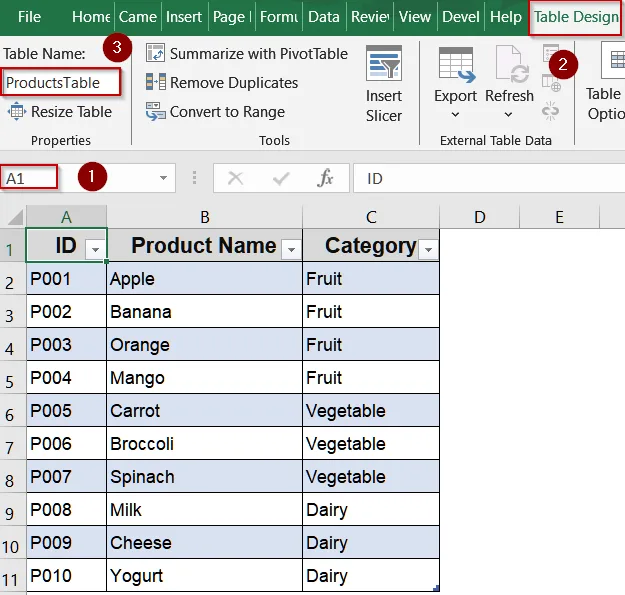Select column B header
This screenshot has height=595, width=625.
pos(204,217)
